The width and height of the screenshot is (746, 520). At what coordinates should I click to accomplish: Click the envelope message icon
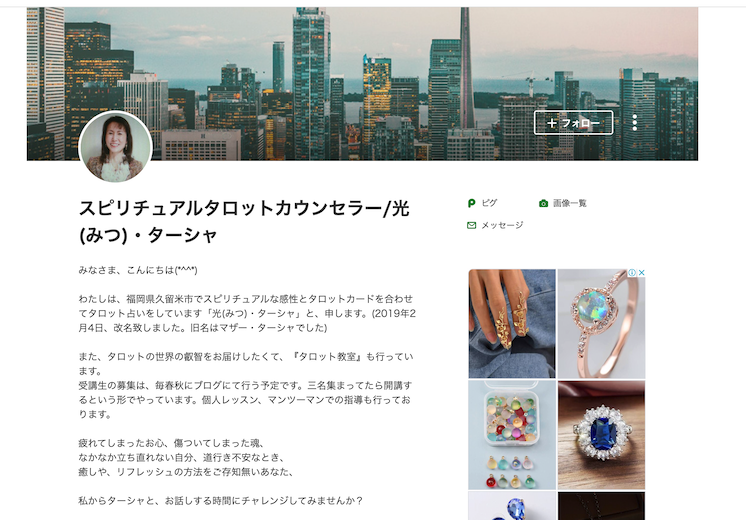point(471,225)
